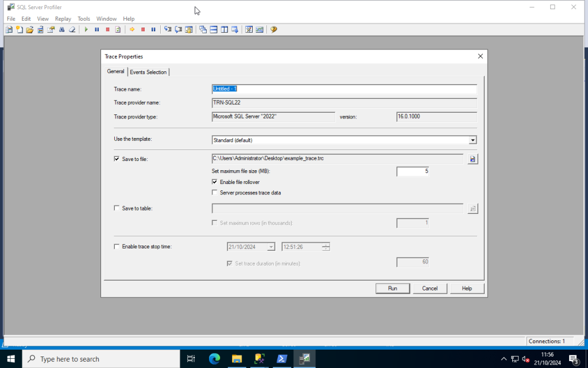Click the yellow arrow Start Replay icon
This screenshot has height=368, width=588.
pos(132,30)
